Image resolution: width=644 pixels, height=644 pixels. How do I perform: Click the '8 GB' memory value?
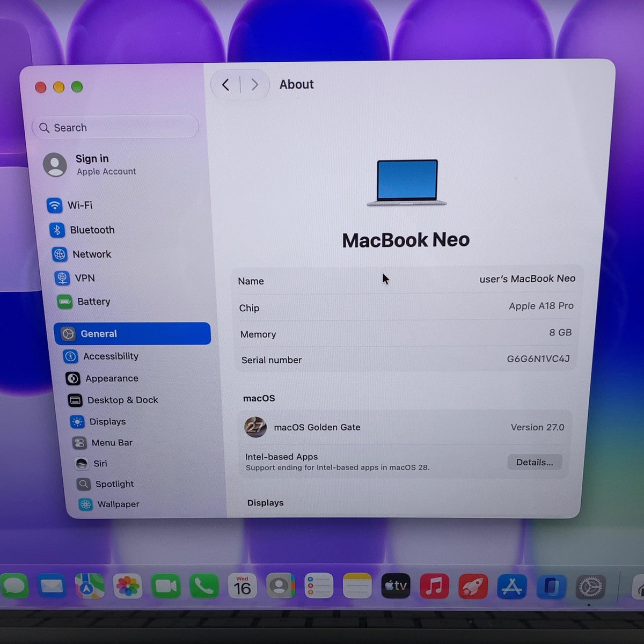560,332
